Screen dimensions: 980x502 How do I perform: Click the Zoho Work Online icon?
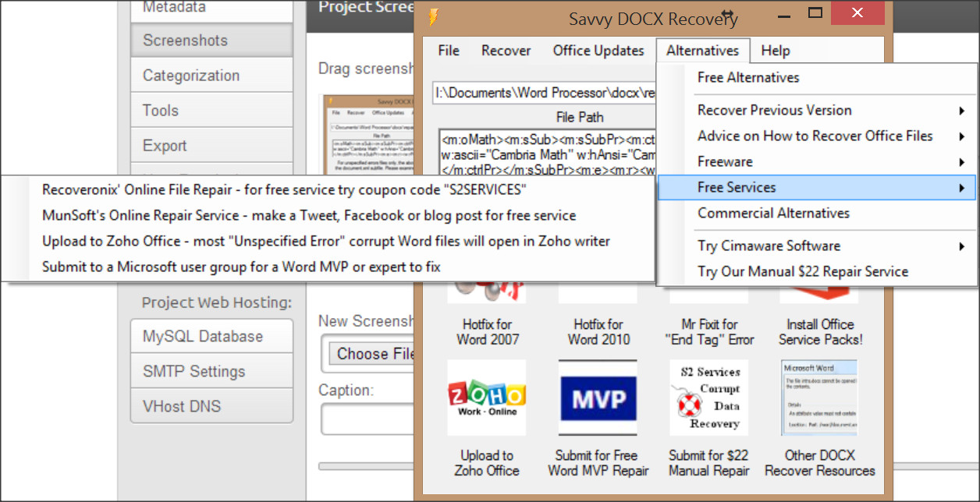486,398
